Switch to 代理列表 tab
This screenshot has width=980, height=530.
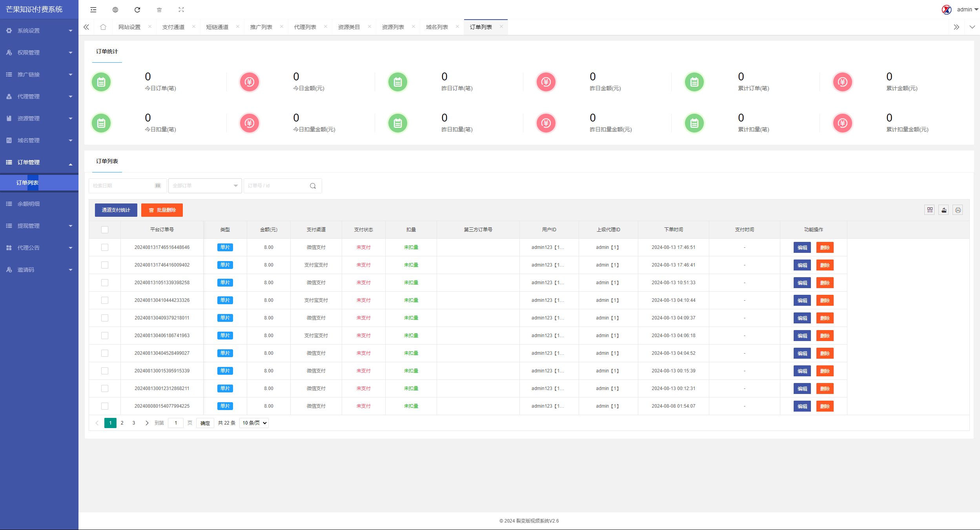(x=305, y=27)
